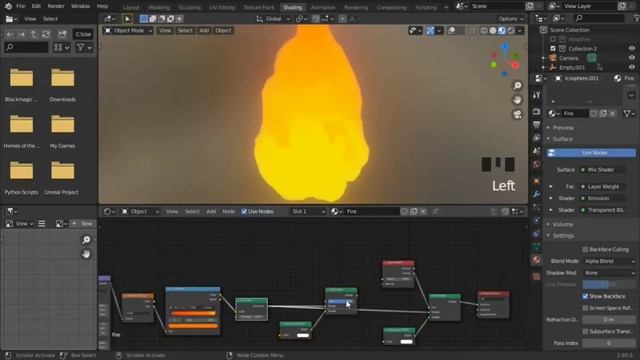
Task: Toggle the Show Backface checkbox
Action: 585,296
